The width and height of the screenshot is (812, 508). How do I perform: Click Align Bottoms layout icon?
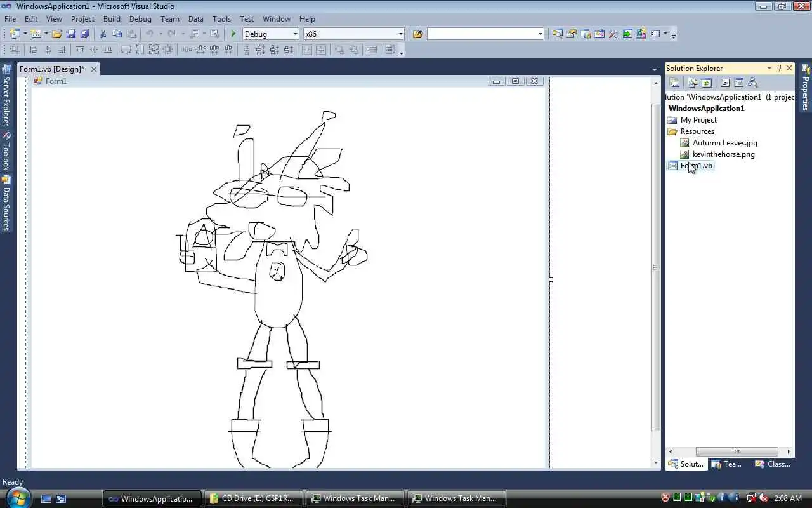tap(108, 50)
